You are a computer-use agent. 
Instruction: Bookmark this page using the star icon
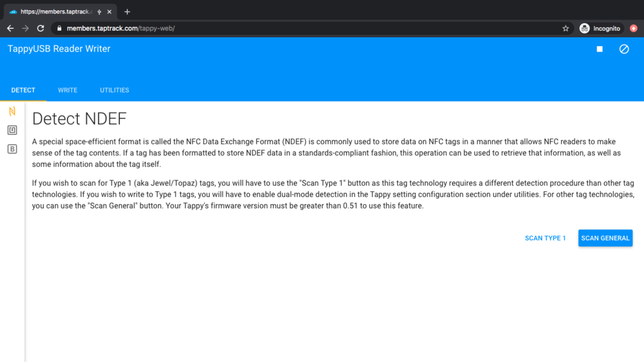tap(565, 28)
